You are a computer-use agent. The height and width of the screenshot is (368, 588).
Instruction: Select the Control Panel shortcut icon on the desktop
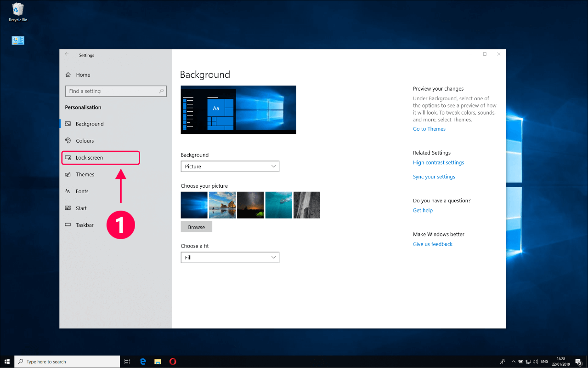click(x=18, y=40)
